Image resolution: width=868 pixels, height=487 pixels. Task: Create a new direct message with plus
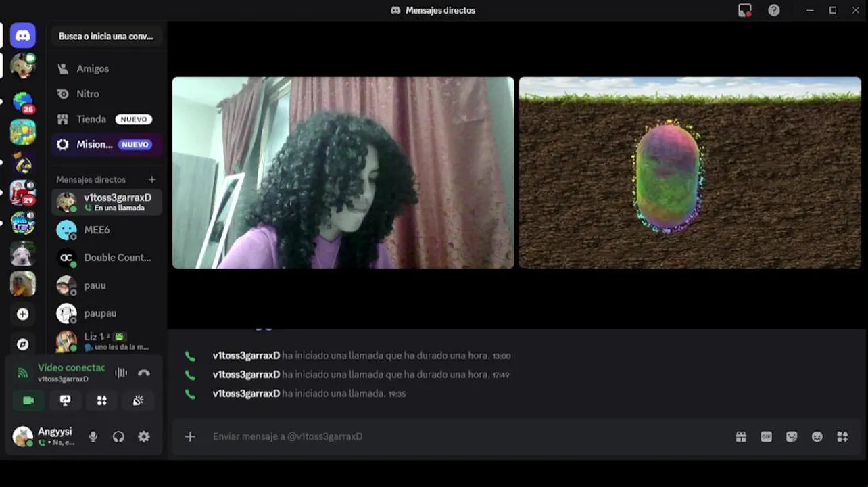(x=152, y=179)
